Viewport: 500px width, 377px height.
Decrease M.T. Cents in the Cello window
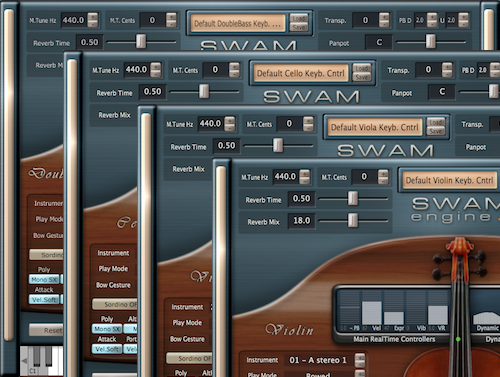234,74
